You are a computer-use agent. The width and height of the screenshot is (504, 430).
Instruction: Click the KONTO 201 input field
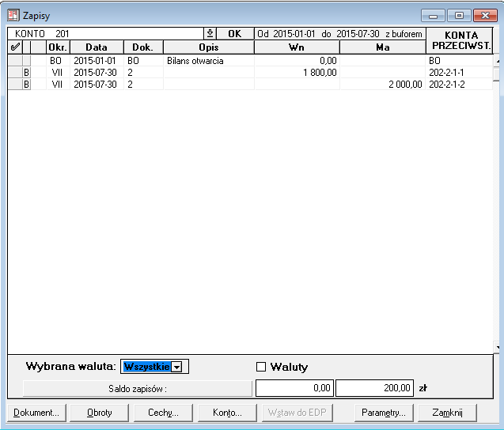pos(106,33)
